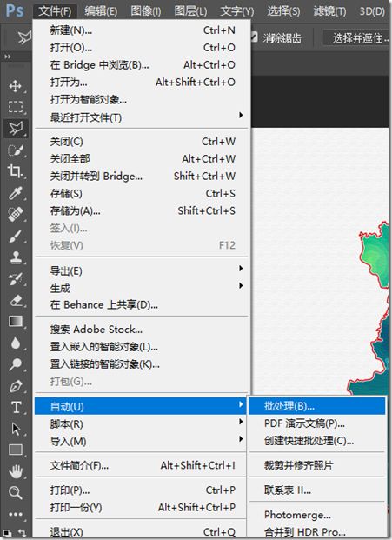Viewport: 392px width, 540px height.
Task: Select 批处理(B)... in submenu
Action: click(x=317, y=406)
